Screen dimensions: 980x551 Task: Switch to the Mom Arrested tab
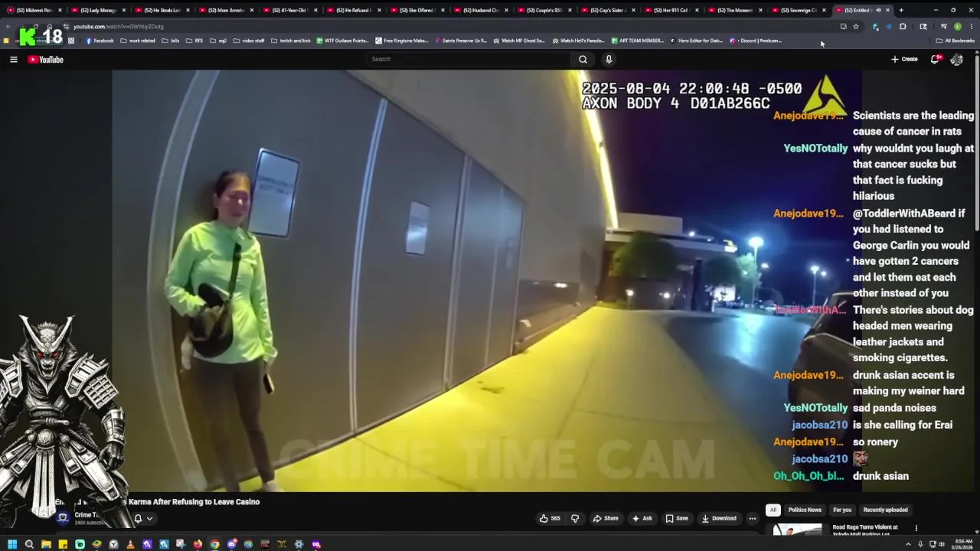226,10
